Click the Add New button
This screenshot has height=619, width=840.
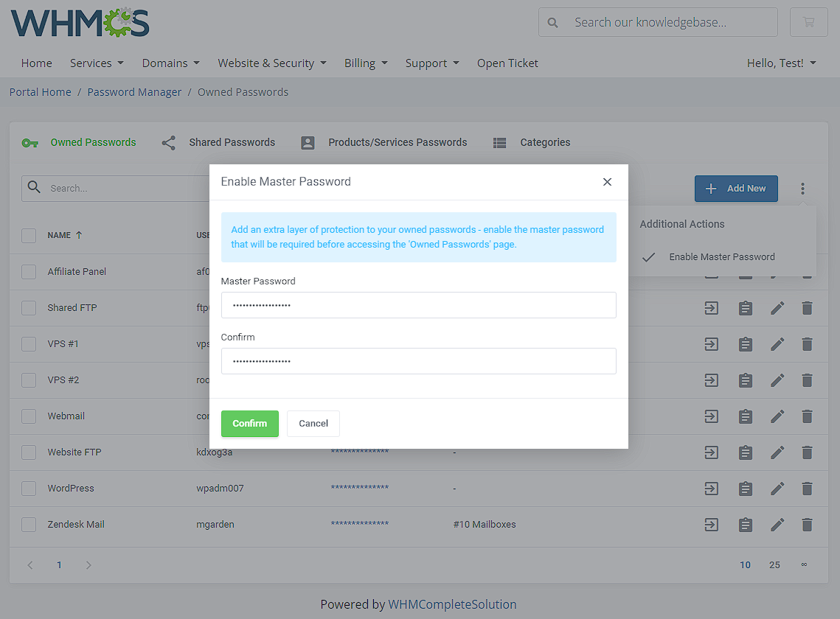736,189
